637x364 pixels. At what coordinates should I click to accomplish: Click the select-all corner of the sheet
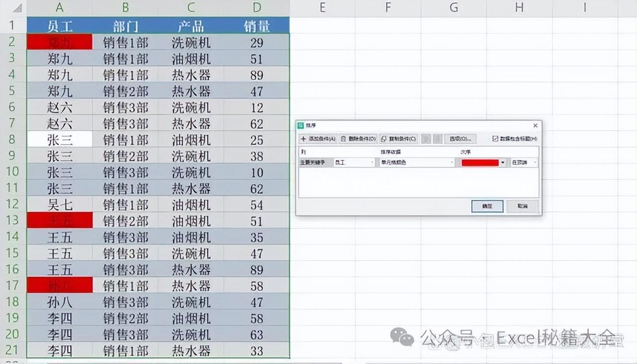coord(13,7)
